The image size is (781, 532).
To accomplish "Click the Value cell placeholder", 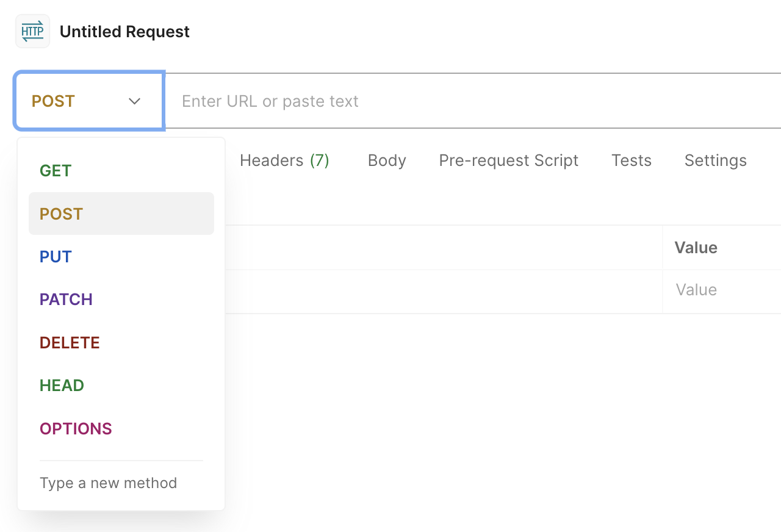I will tap(696, 290).
